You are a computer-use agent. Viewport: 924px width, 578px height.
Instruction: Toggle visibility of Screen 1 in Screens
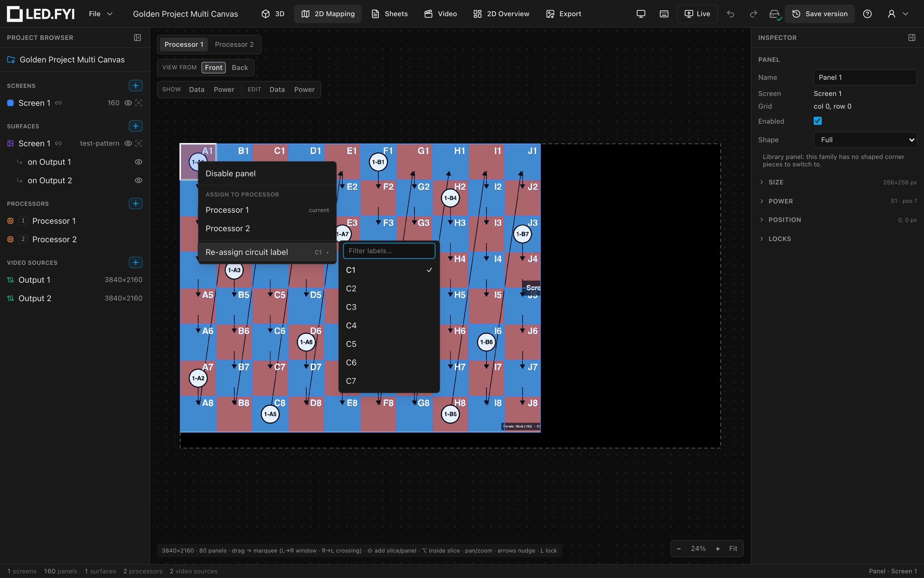[128, 103]
